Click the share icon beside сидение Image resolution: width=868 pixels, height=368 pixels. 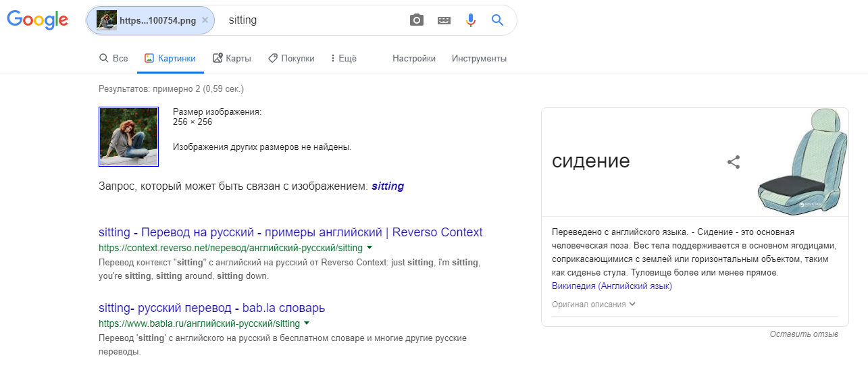(x=734, y=162)
